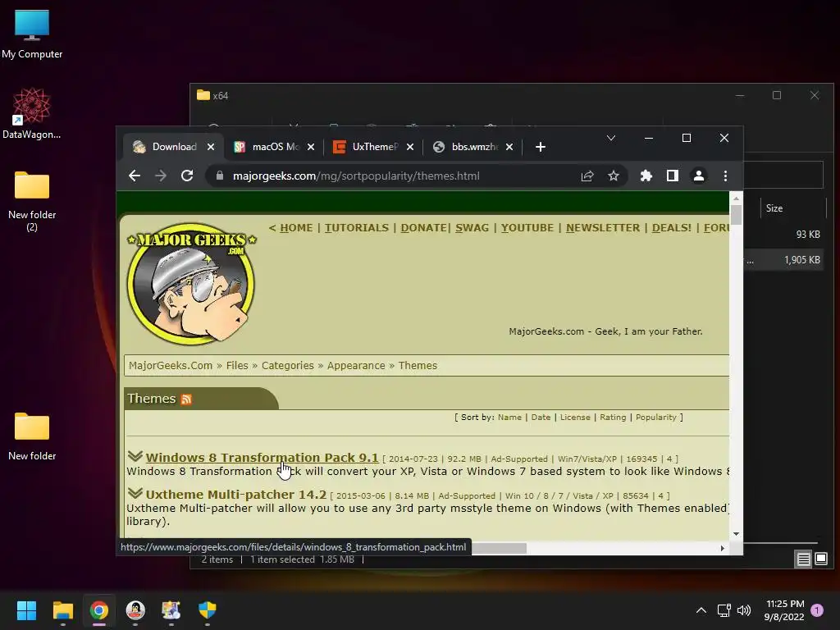Open the SWAG nav link

pos(472,228)
